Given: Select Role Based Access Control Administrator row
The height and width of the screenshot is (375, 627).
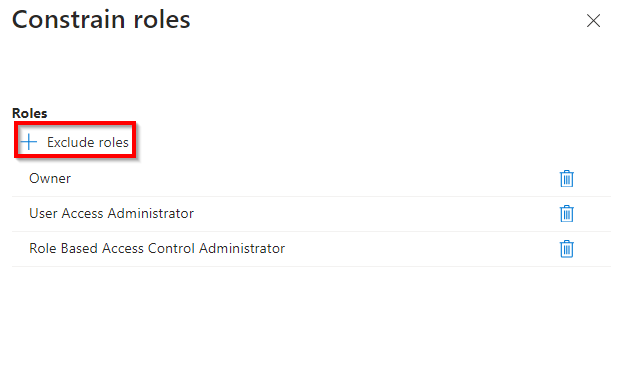Looking at the screenshot, I should point(311,249).
